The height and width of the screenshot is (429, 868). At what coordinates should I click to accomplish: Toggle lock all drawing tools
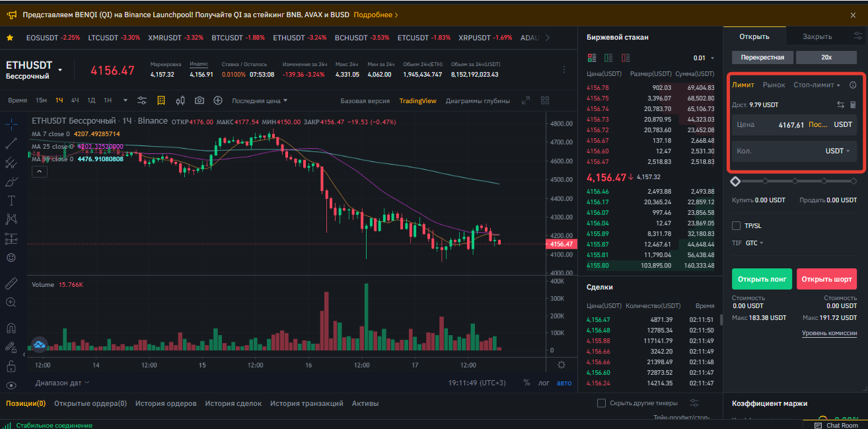click(11, 366)
